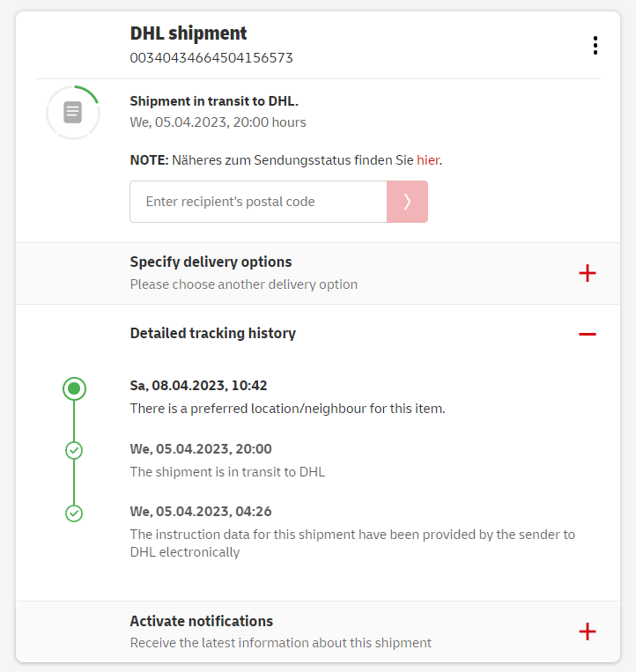
Task: Click the plus icon for notifications
Action: [x=588, y=631]
